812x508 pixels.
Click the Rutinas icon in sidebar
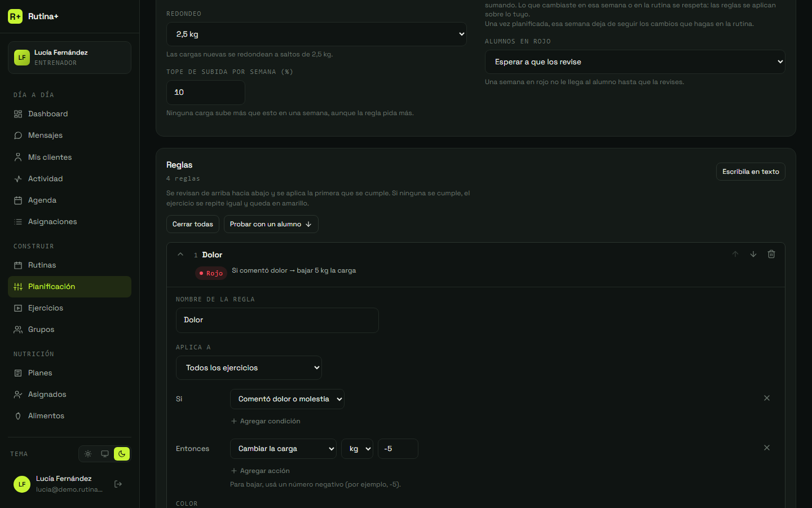tap(18, 265)
